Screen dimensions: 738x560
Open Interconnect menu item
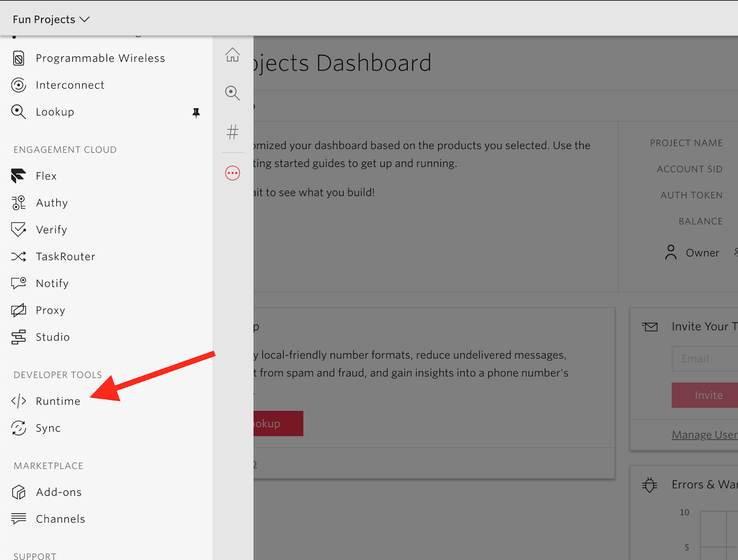[70, 85]
